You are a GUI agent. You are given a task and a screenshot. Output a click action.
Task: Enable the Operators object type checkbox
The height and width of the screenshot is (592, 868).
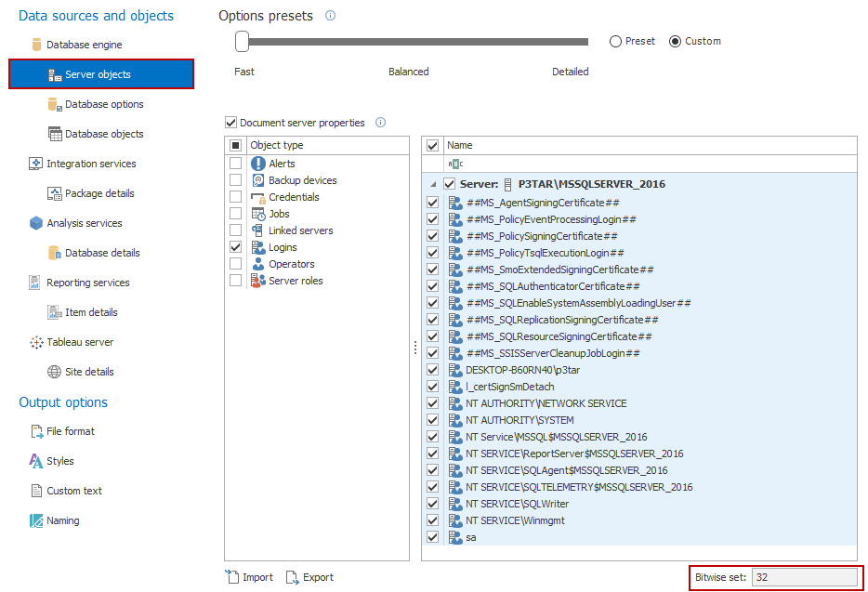click(236, 264)
